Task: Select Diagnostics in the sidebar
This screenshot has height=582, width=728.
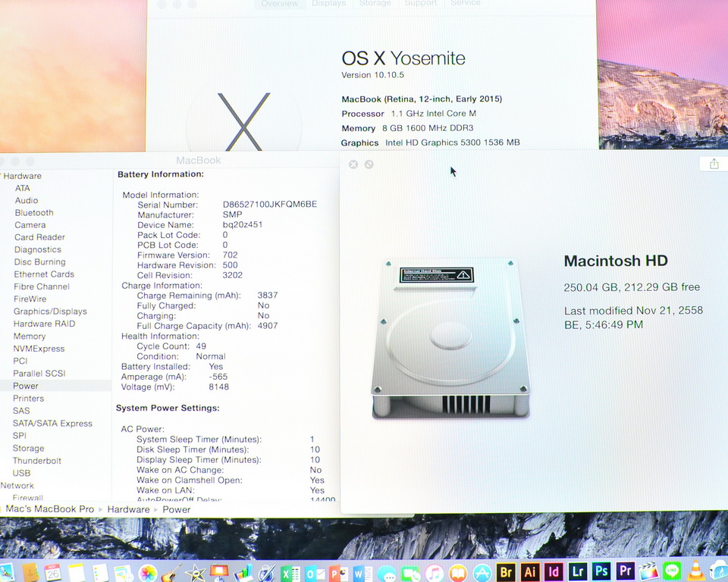Action: coord(38,249)
